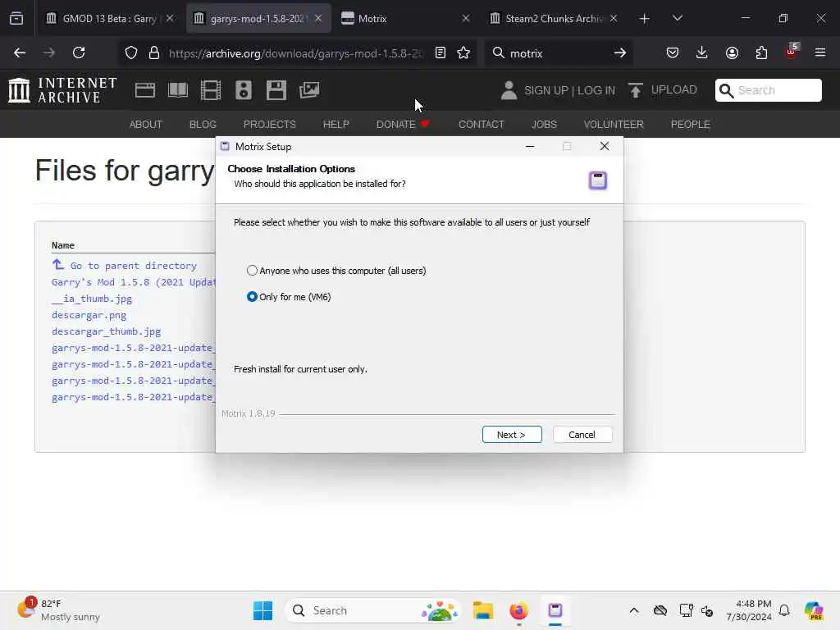This screenshot has width=840, height=630.
Task: Show site security padlock info
Action: 154,52
